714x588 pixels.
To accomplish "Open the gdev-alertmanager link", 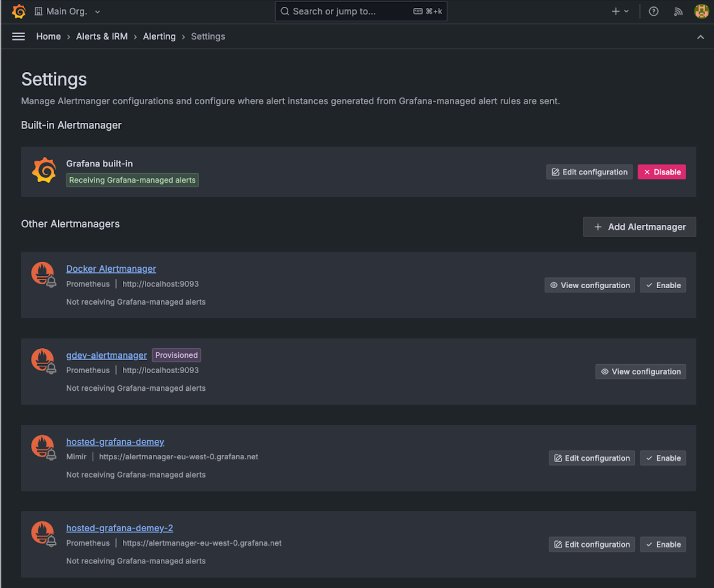I will 106,355.
